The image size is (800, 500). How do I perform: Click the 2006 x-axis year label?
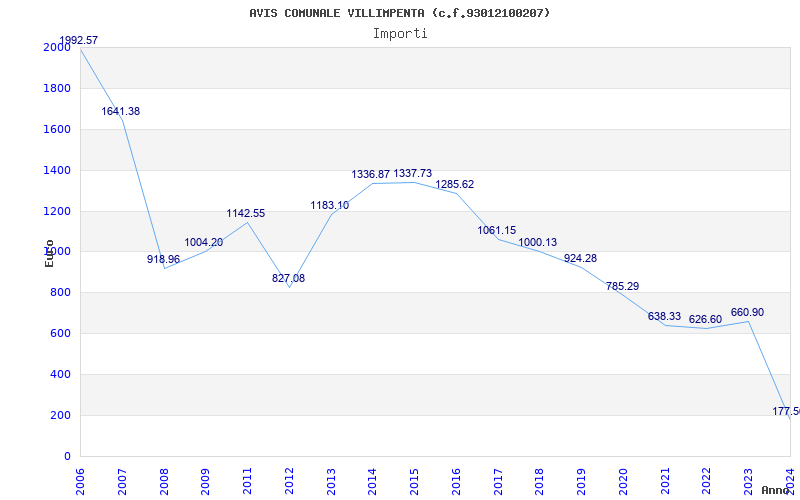point(80,481)
